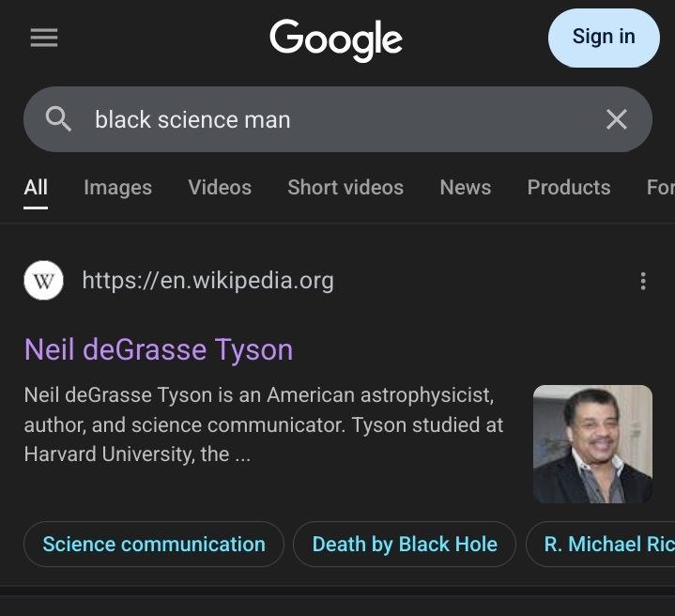Go to the News tab
The height and width of the screenshot is (616, 675).
click(x=466, y=188)
